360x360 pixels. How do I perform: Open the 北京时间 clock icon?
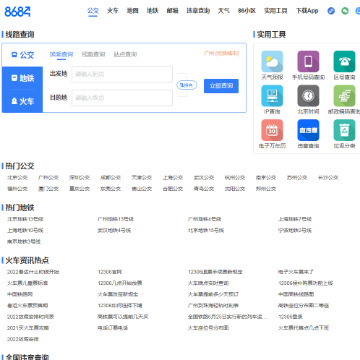pyautogui.click(x=308, y=96)
